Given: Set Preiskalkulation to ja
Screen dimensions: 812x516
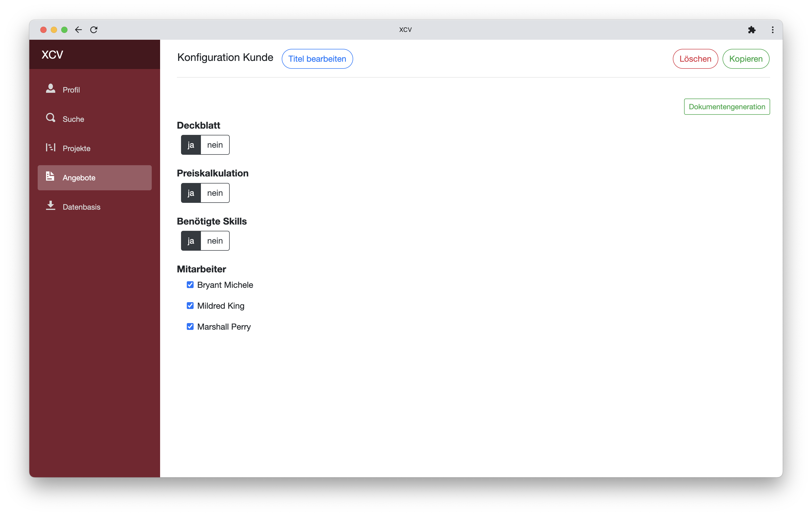Looking at the screenshot, I should 191,193.
